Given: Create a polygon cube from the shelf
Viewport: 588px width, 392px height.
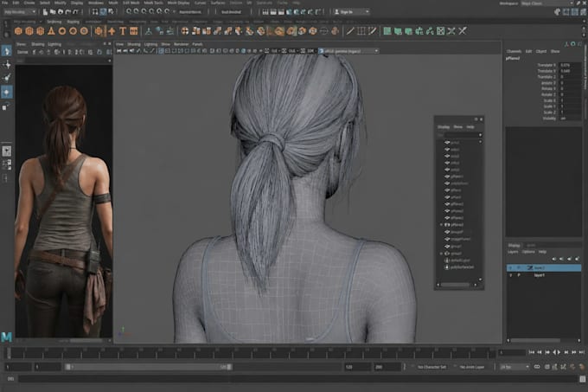Looking at the screenshot, I should tap(29, 31).
